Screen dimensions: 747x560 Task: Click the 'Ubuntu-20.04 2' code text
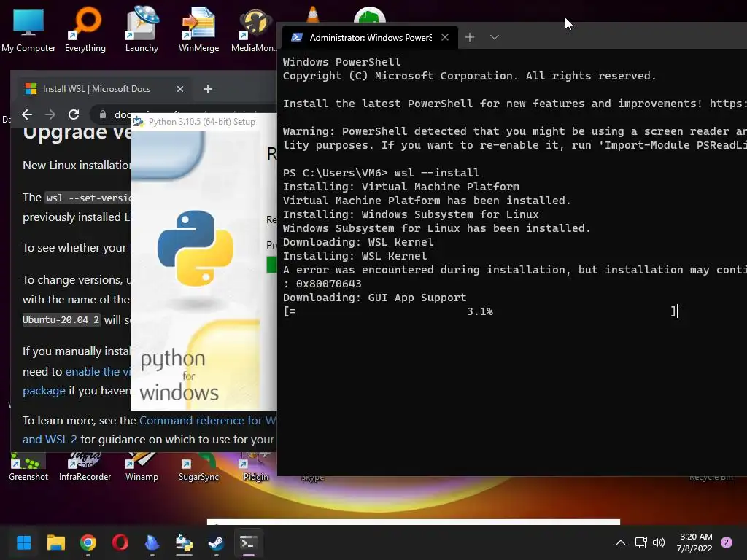61,319
